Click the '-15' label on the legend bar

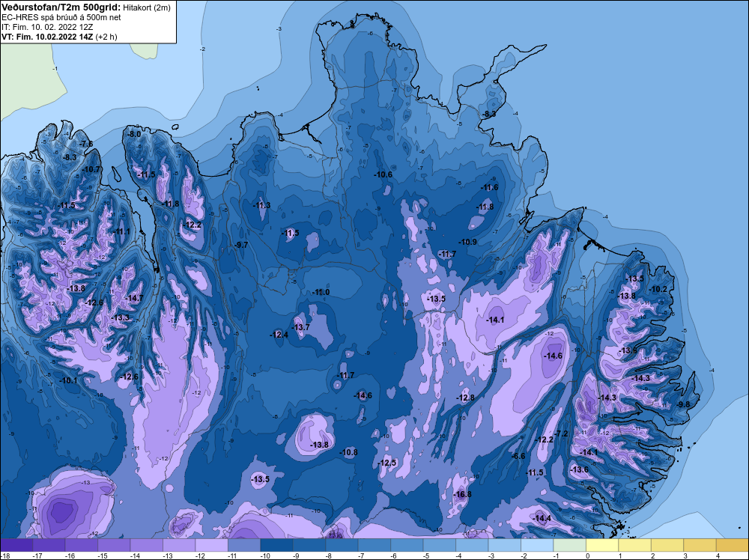tap(102, 556)
